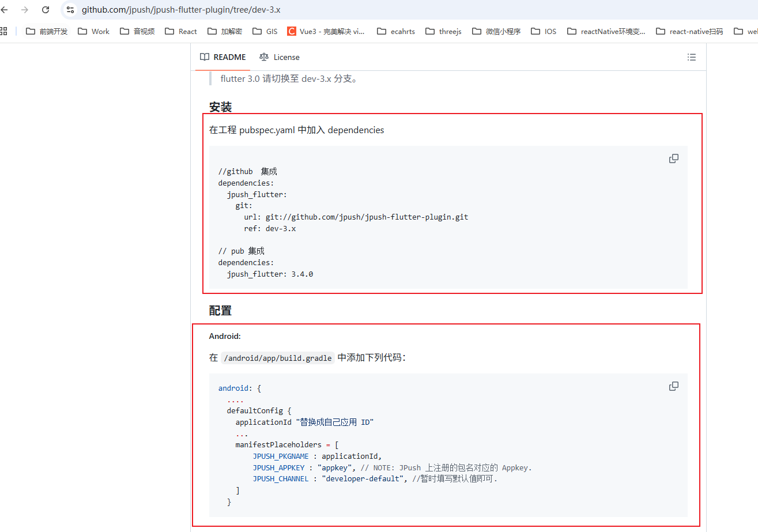Open the 加解密 bookmark folder

coord(225,31)
